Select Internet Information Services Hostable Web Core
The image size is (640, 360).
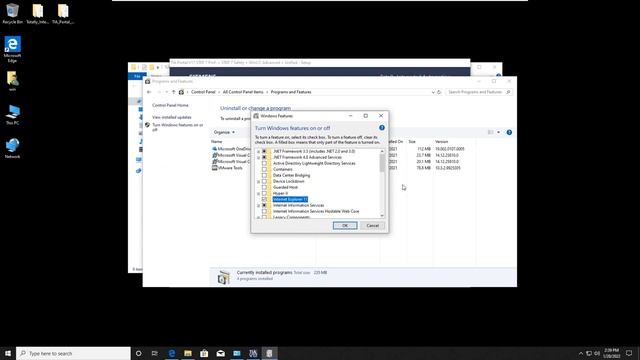(316, 211)
